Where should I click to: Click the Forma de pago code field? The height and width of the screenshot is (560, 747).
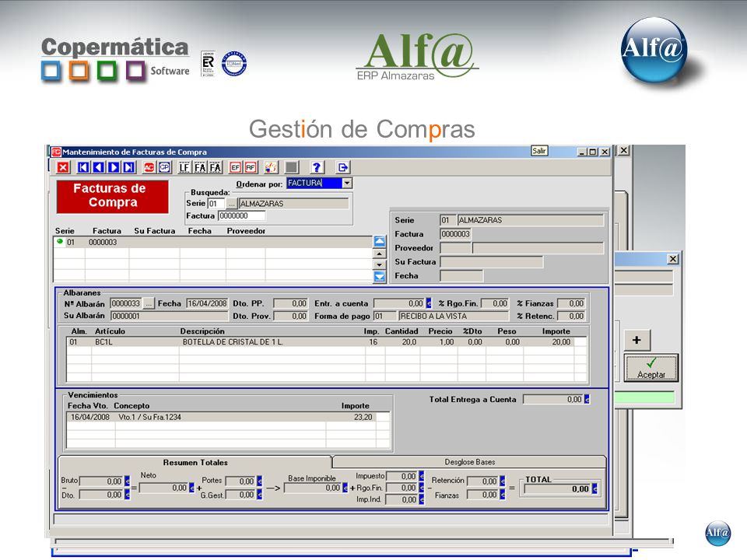(x=384, y=316)
